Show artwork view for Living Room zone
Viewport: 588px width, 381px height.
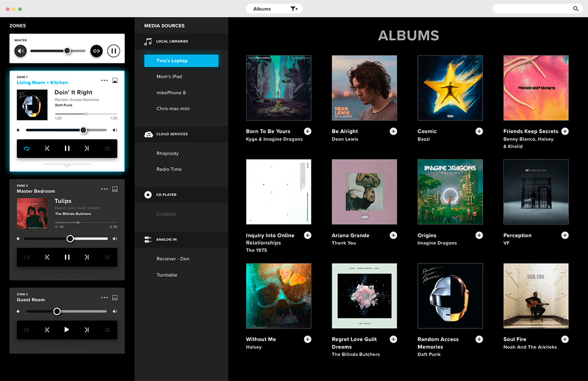click(x=115, y=81)
